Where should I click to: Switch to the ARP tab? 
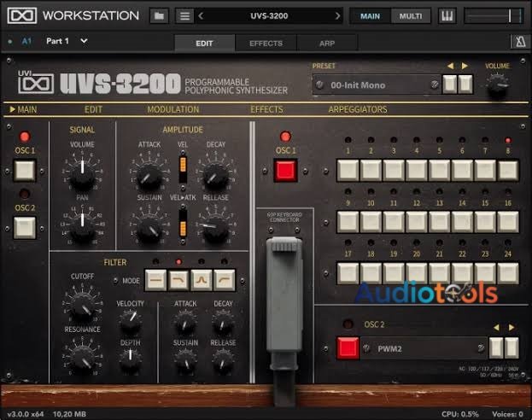(x=327, y=43)
